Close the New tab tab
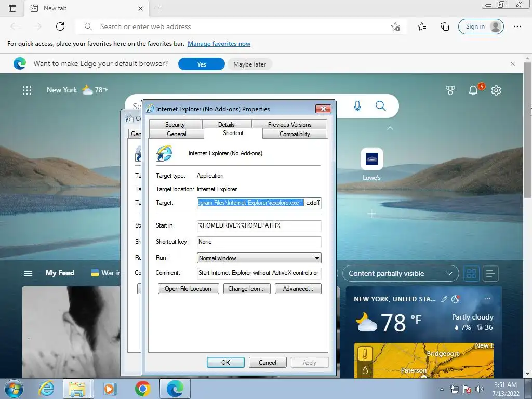The image size is (532, 399). [140, 8]
